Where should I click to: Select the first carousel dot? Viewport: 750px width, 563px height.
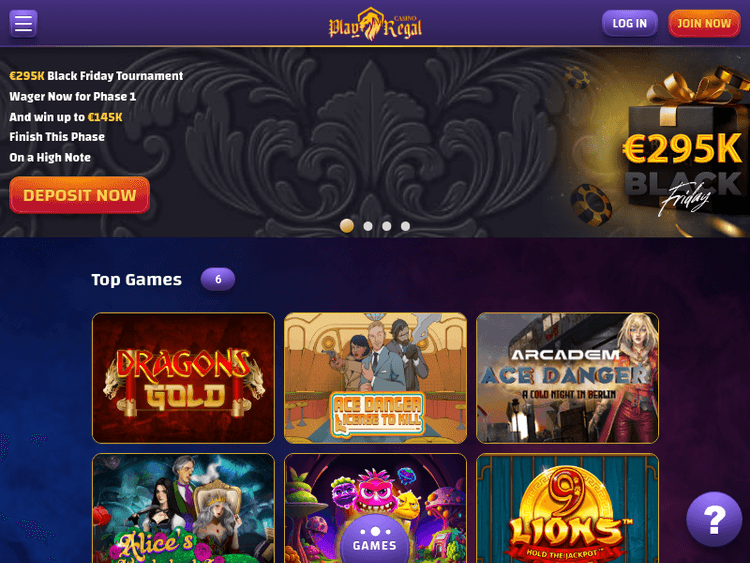pyautogui.click(x=347, y=226)
